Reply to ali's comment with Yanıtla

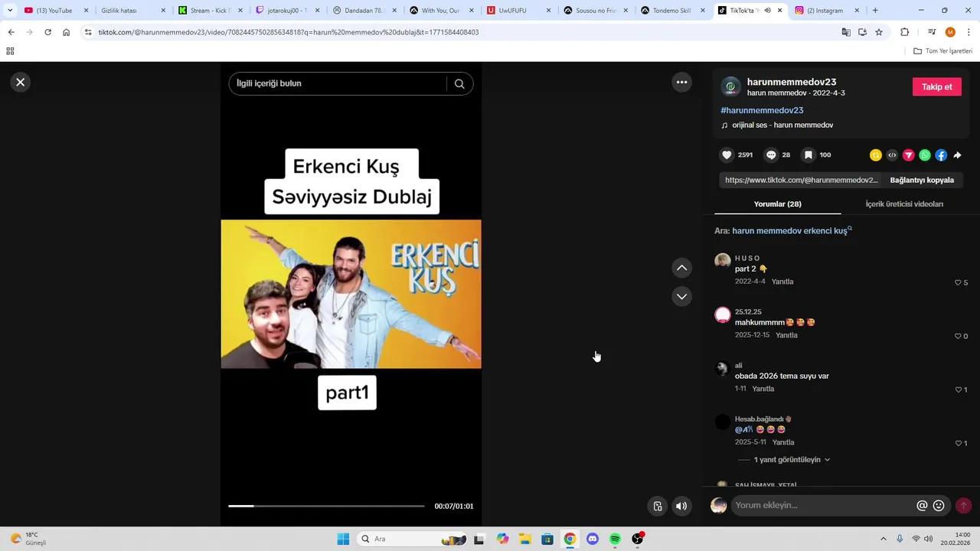763,389
